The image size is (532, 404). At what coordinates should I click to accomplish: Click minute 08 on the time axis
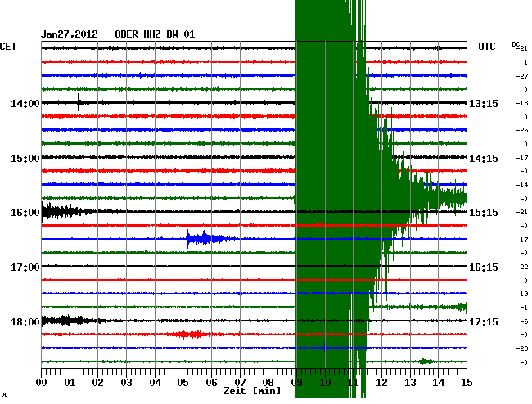coord(268,383)
